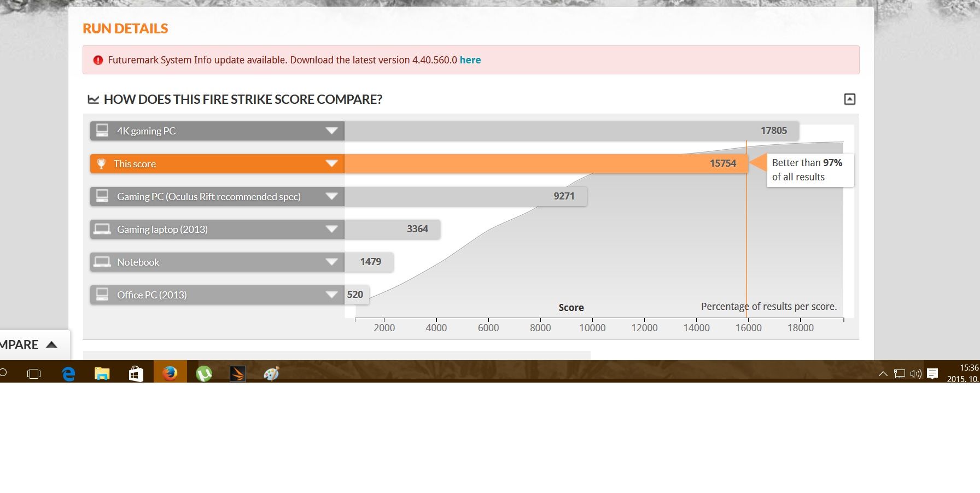Open the Paint taskbar icon
This screenshot has height=493, width=980.
point(271,374)
